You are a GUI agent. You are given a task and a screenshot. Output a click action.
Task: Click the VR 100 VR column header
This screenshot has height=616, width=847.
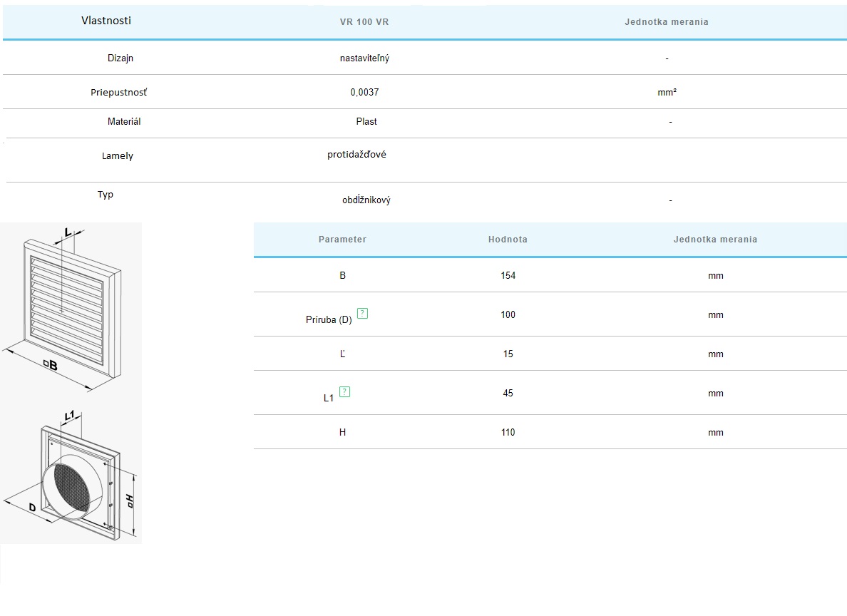coord(364,22)
